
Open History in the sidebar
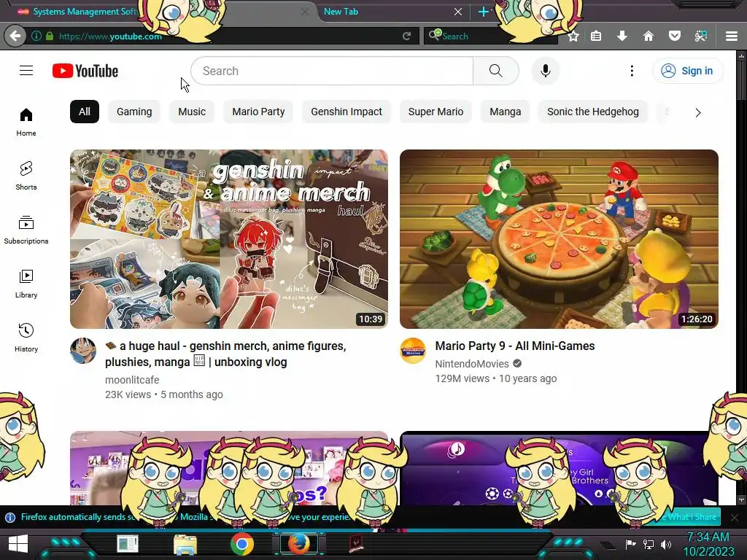(26, 338)
